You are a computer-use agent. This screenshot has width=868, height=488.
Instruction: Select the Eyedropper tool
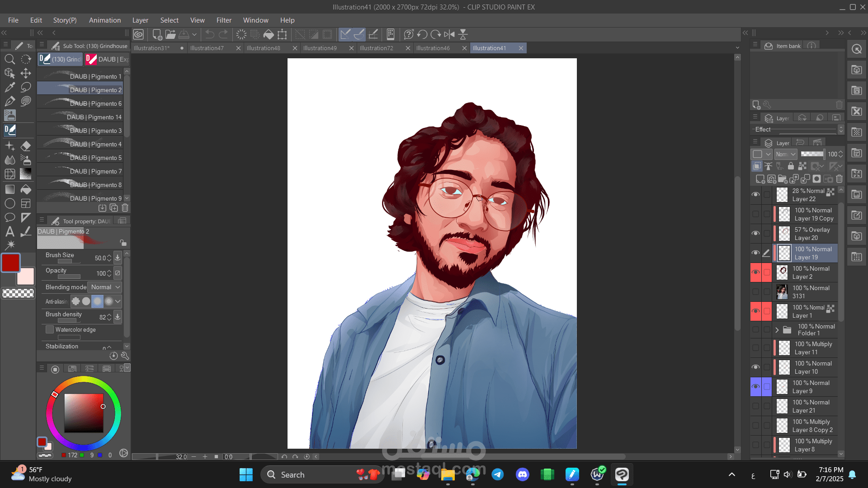[x=9, y=87]
